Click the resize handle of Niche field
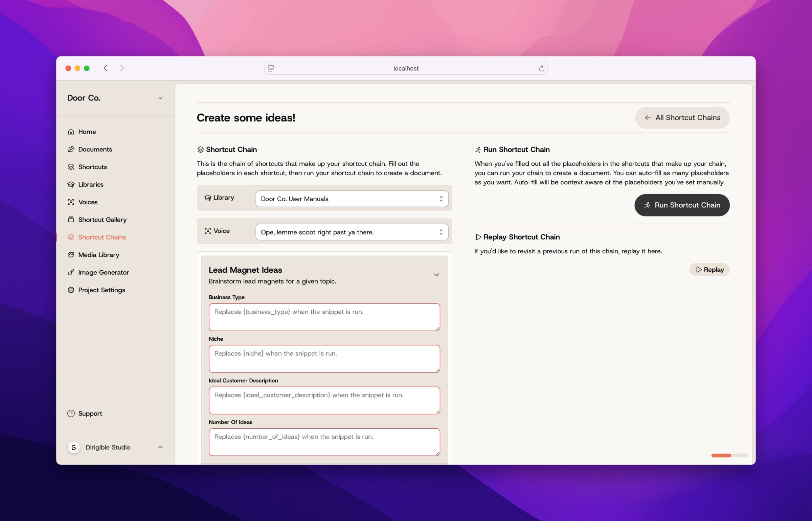 [437, 370]
